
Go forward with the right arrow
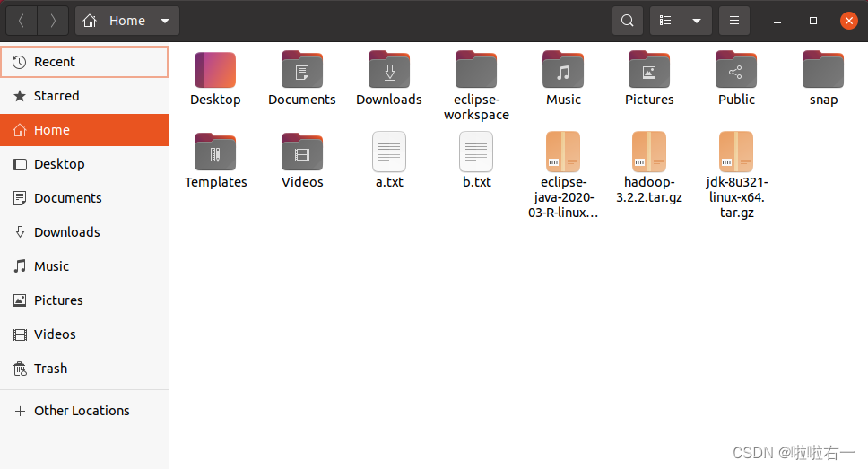pyautogui.click(x=53, y=21)
